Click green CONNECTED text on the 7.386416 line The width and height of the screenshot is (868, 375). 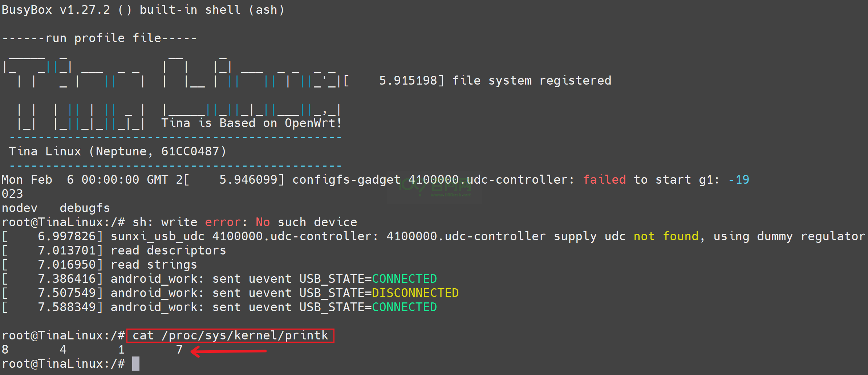(404, 279)
